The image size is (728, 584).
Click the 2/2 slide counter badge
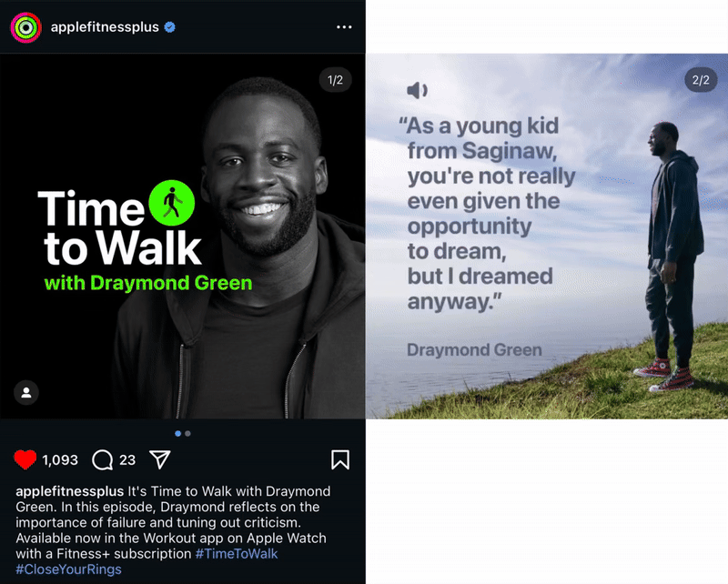tap(701, 80)
